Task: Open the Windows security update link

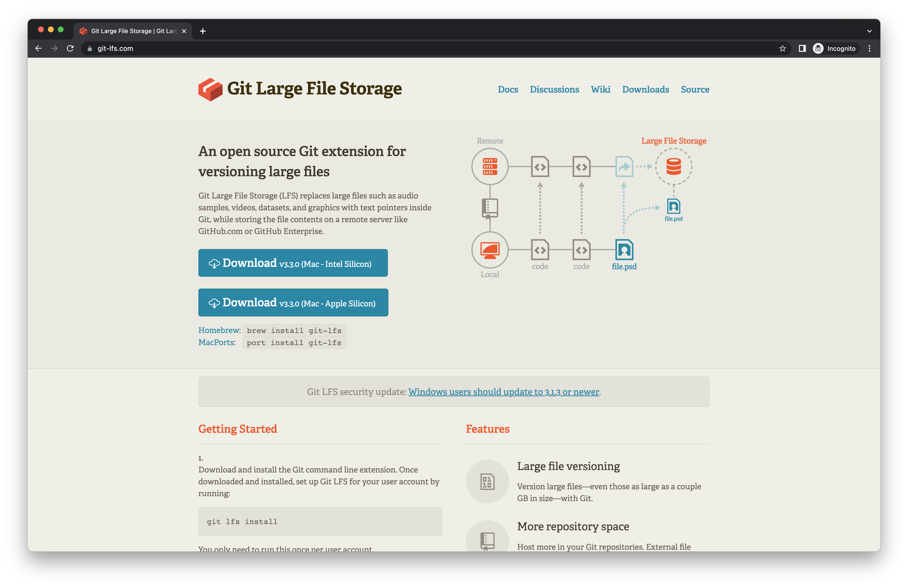Action: 503,392
